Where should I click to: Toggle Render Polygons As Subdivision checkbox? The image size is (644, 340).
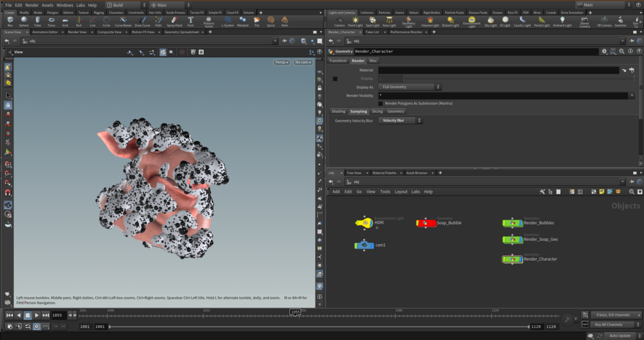[x=381, y=104]
